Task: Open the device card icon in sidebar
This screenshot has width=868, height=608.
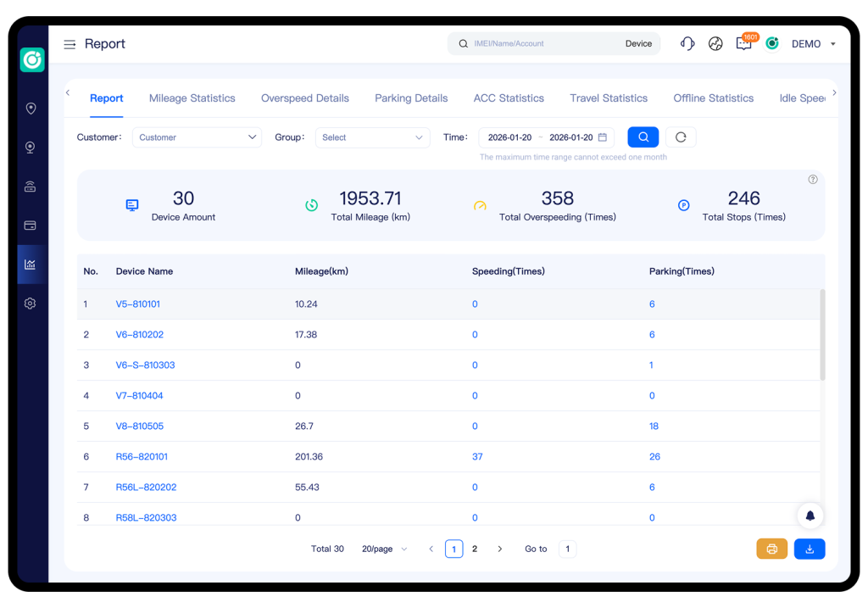Action: [x=31, y=226]
